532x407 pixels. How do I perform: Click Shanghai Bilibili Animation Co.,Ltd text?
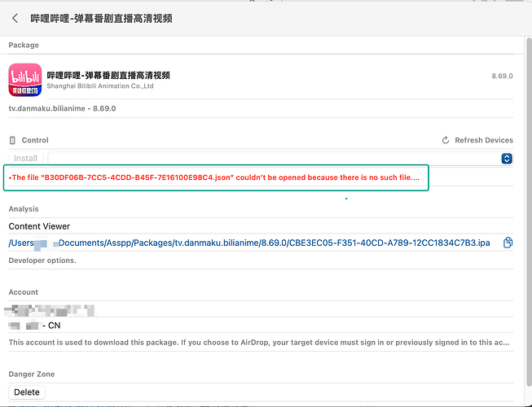pyautogui.click(x=100, y=86)
